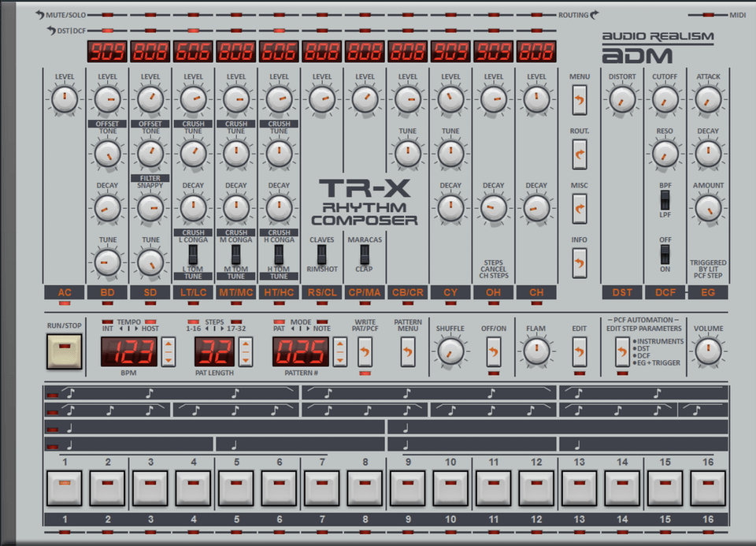Select the CB/CR instrument button
756x546 pixels.
[x=407, y=292]
